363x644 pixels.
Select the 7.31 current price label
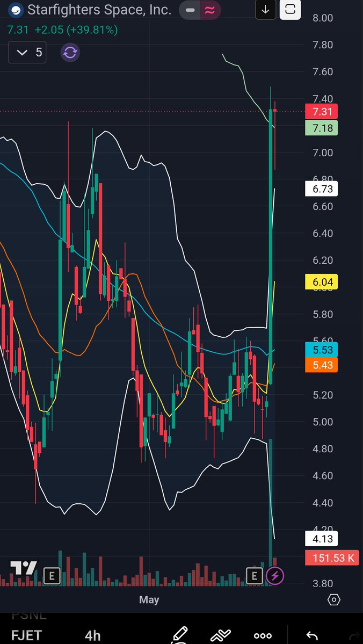[x=322, y=112]
